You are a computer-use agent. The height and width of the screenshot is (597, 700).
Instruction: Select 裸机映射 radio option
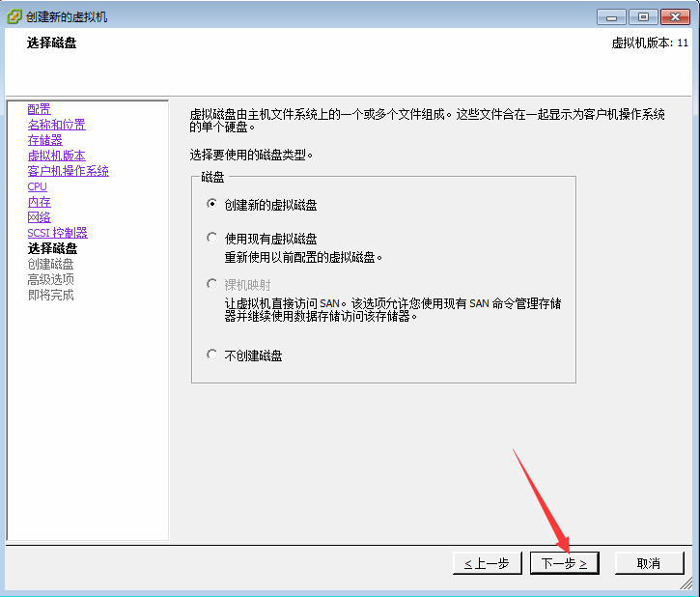[212, 284]
